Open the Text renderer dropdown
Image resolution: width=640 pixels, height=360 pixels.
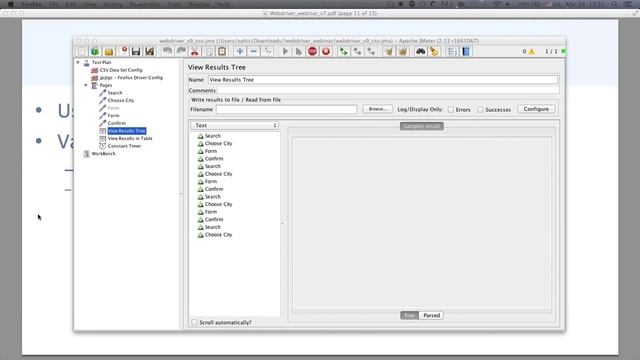click(234, 125)
